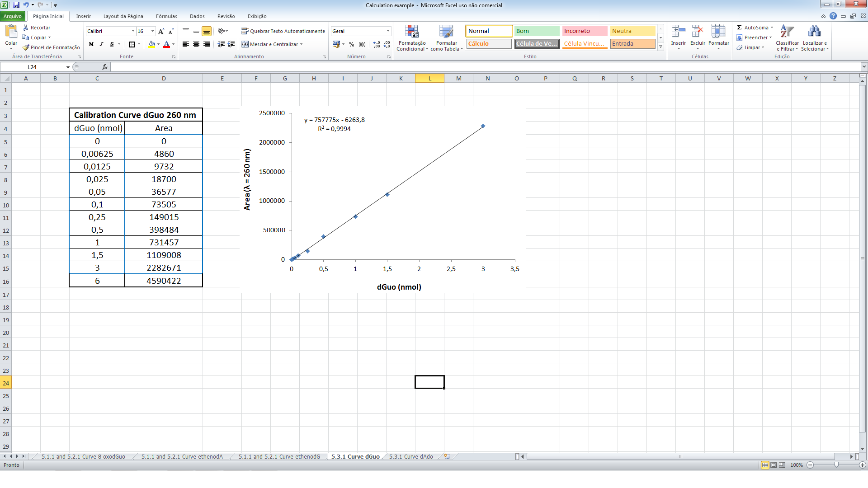This screenshot has width=868, height=488.
Task: Toggle bold N formatting
Action: pyautogui.click(x=91, y=44)
